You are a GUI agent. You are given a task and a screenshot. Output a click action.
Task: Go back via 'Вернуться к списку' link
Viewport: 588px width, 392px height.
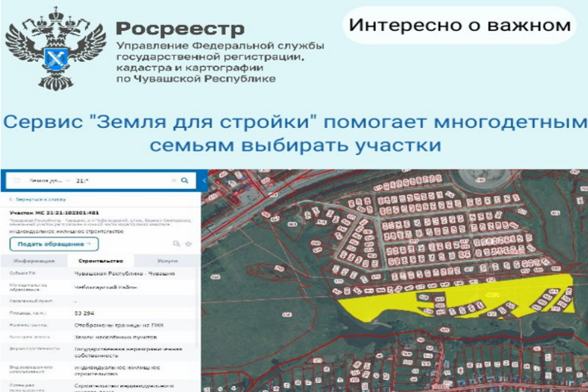tap(37, 199)
